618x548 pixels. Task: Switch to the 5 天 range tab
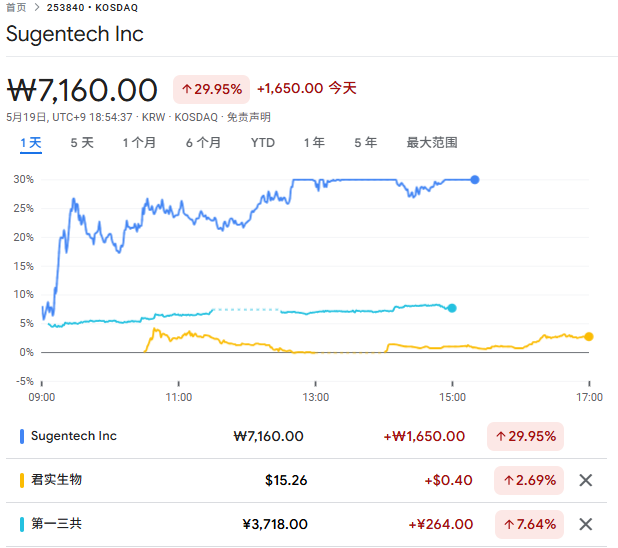(82, 143)
